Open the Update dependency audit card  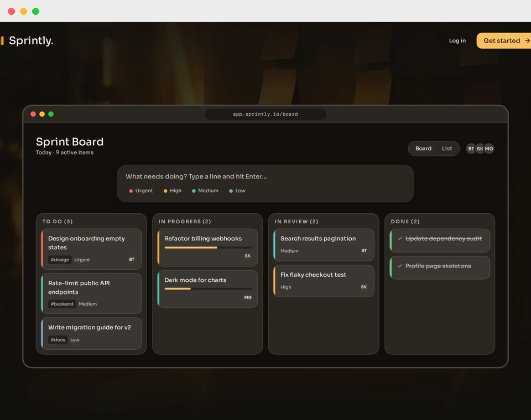(440, 240)
